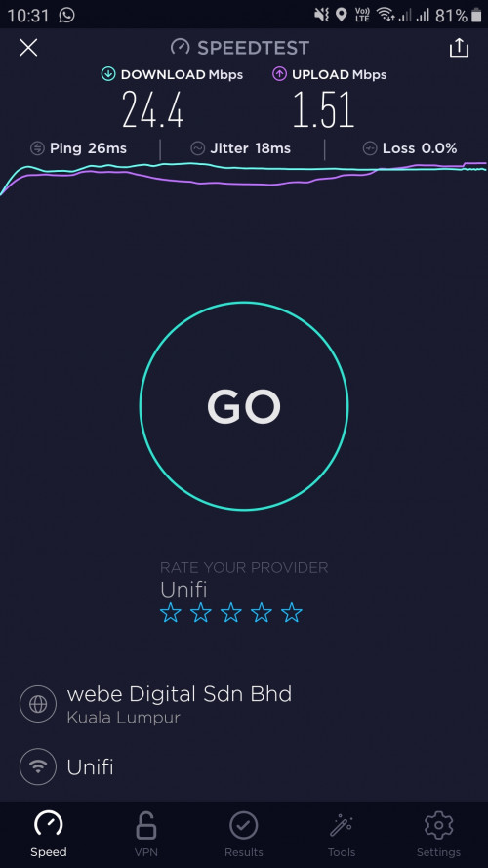Open the Results tab

pyautogui.click(x=244, y=834)
